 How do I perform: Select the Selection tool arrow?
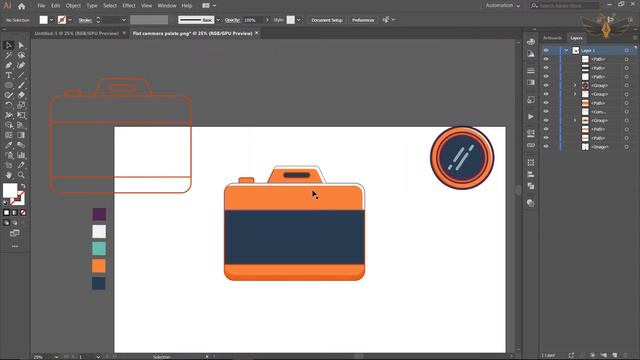(x=9, y=45)
